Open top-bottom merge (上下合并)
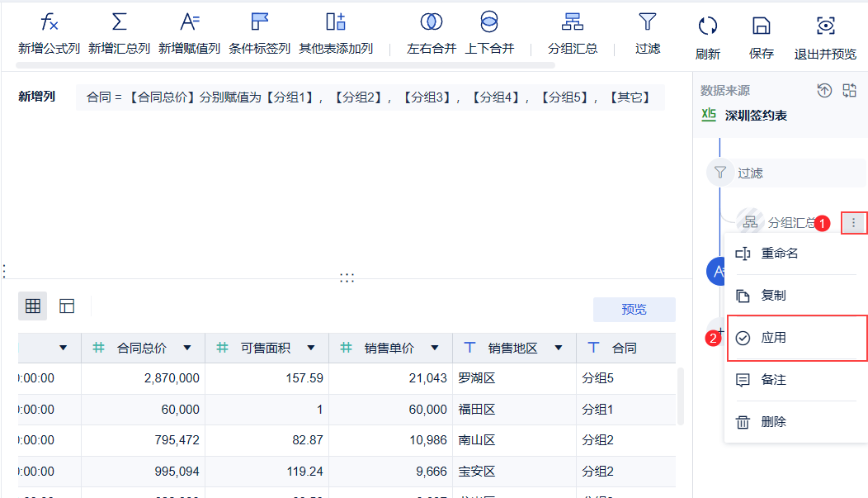 click(x=489, y=33)
